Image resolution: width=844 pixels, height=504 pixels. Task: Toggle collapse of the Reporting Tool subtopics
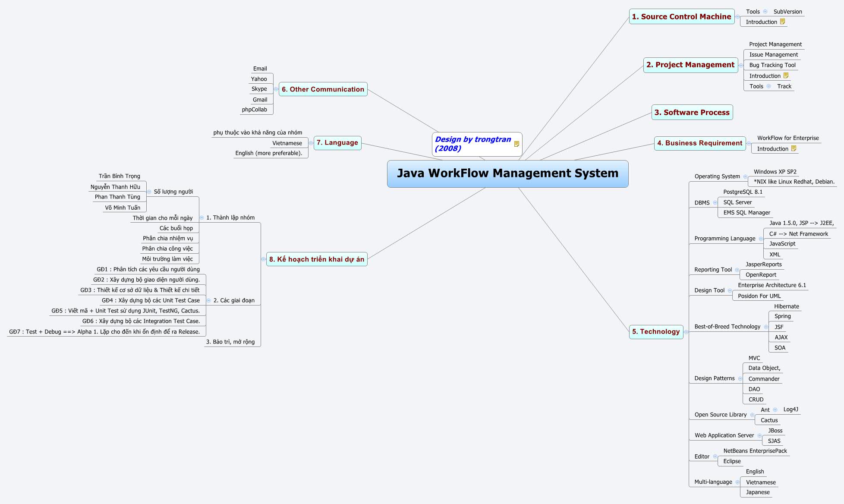[x=737, y=269]
